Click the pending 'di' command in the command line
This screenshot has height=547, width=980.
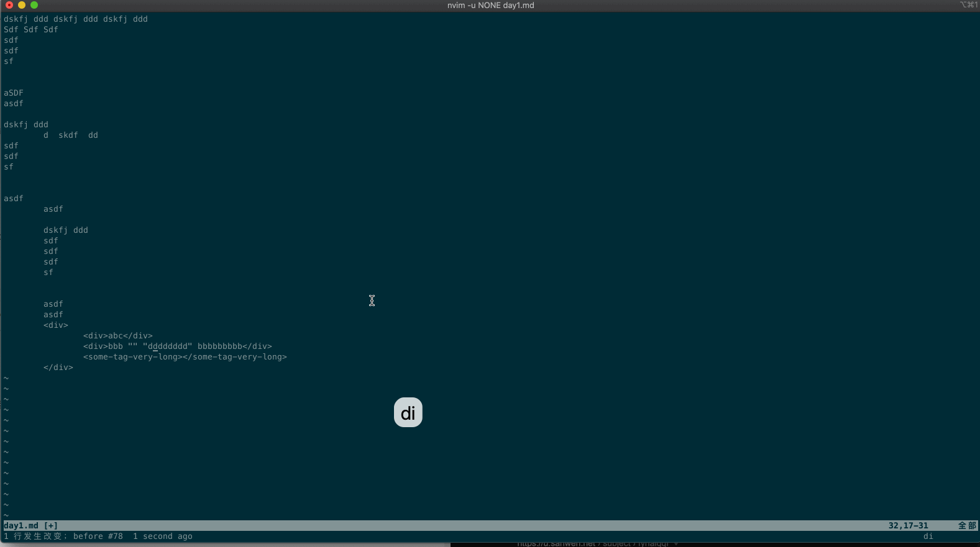pyautogui.click(x=928, y=536)
